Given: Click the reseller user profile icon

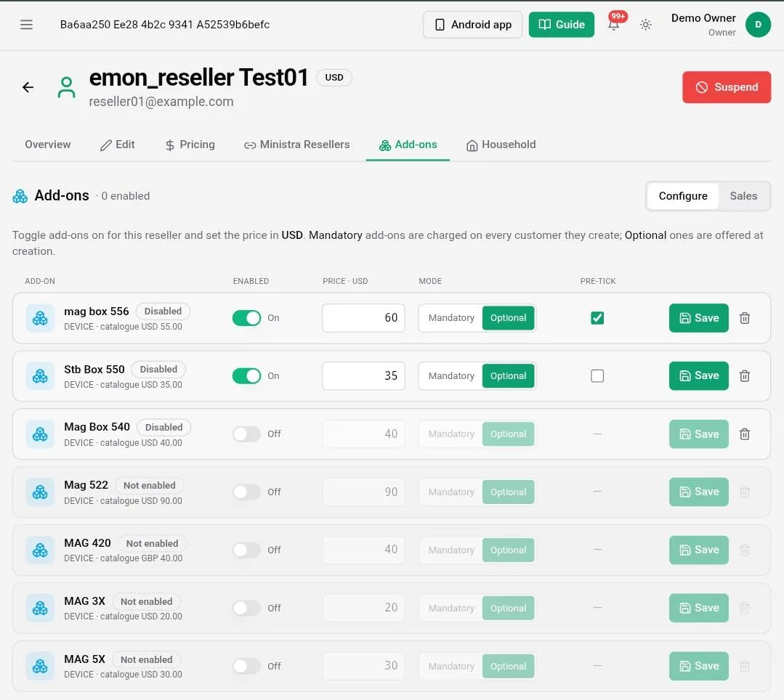Looking at the screenshot, I should click(x=66, y=87).
